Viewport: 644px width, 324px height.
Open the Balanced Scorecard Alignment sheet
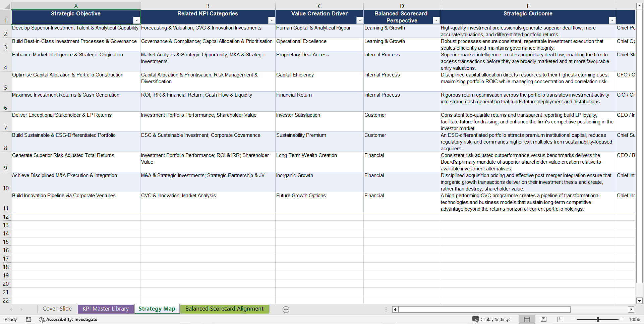pos(224,309)
